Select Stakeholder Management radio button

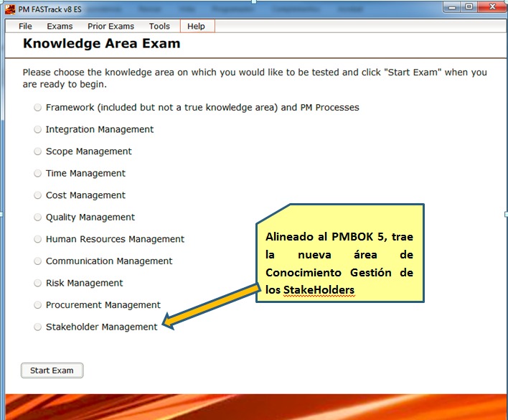37,327
